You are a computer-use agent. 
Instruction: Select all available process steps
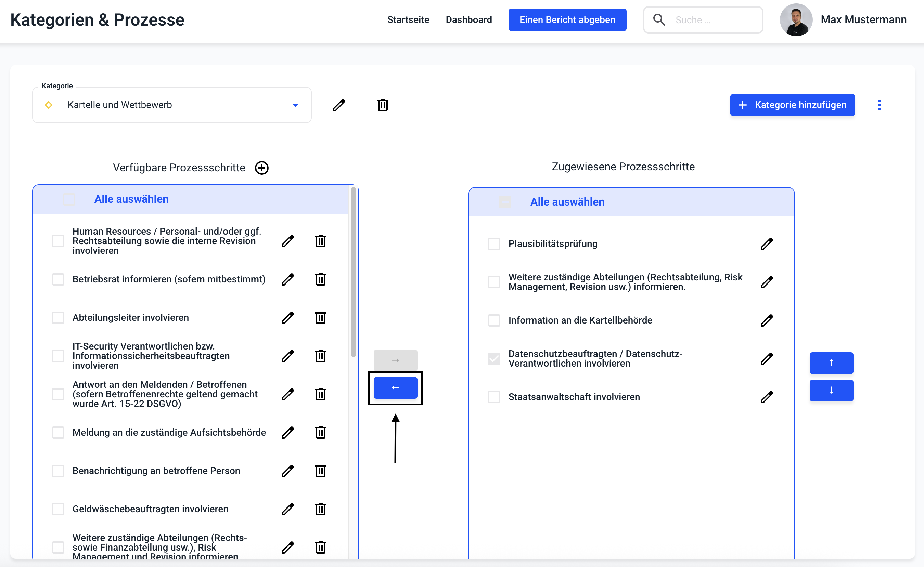tap(69, 199)
